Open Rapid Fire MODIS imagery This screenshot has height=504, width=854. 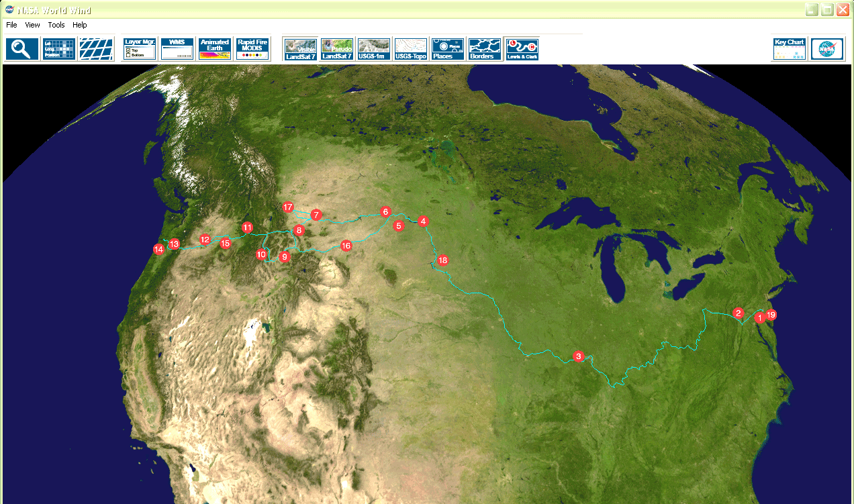pyautogui.click(x=252, y=49)
